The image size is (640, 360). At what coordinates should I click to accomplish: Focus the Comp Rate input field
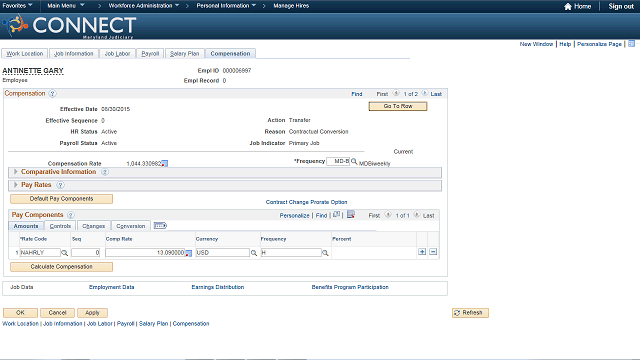click(x=145, y=253)
